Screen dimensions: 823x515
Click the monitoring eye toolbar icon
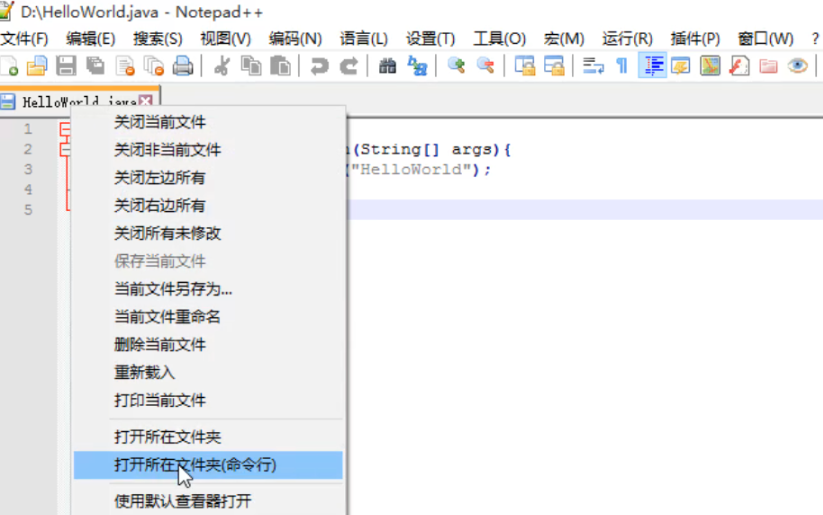tap(797, 66)
